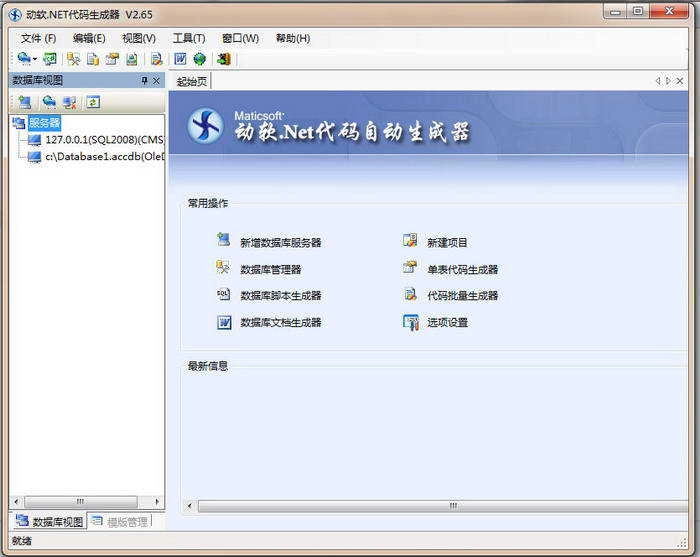
Task: Click the tab scroll left arrow
Action: (x=658, y=81)
